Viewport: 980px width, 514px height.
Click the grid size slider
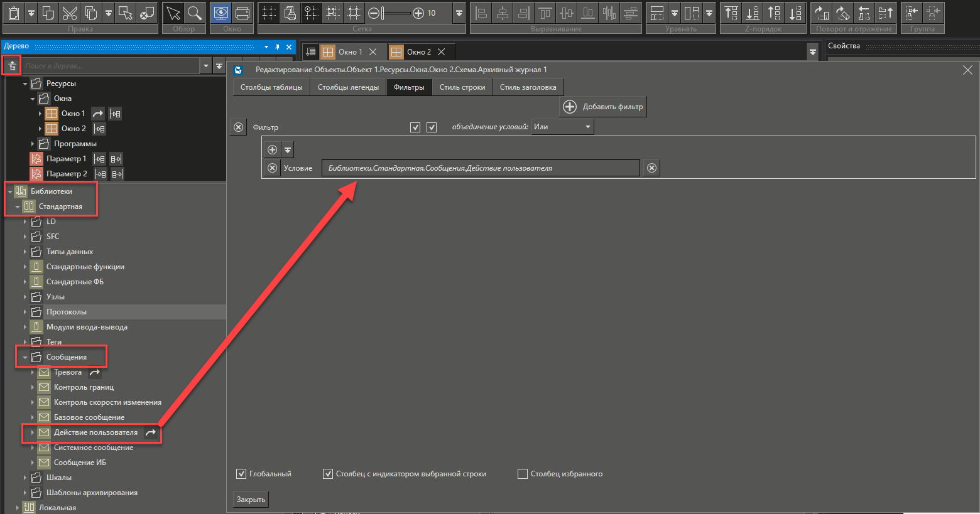[396, 13]
